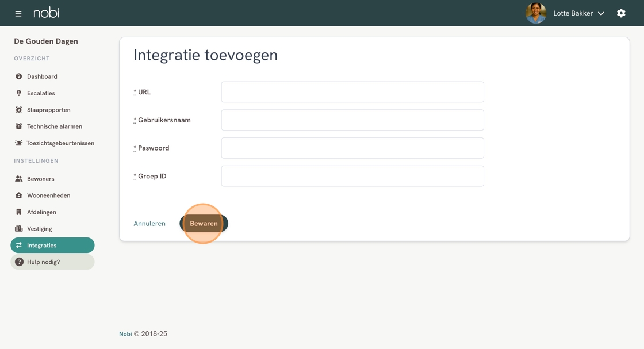Viewport: 644px width, 349px height.
Task: Go to Toezichtsgebeurtenissen page
Action: 60,143
